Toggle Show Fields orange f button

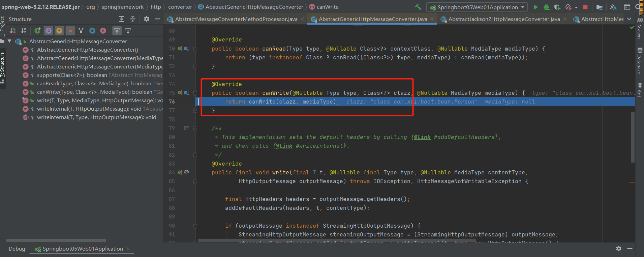pos(59,31)
